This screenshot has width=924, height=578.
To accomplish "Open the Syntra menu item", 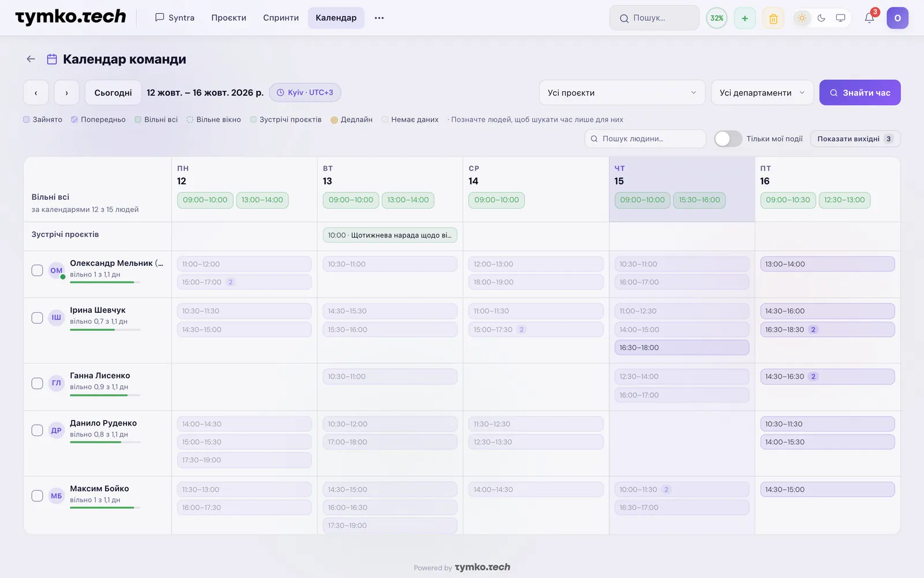I will (x=175, y=18).
